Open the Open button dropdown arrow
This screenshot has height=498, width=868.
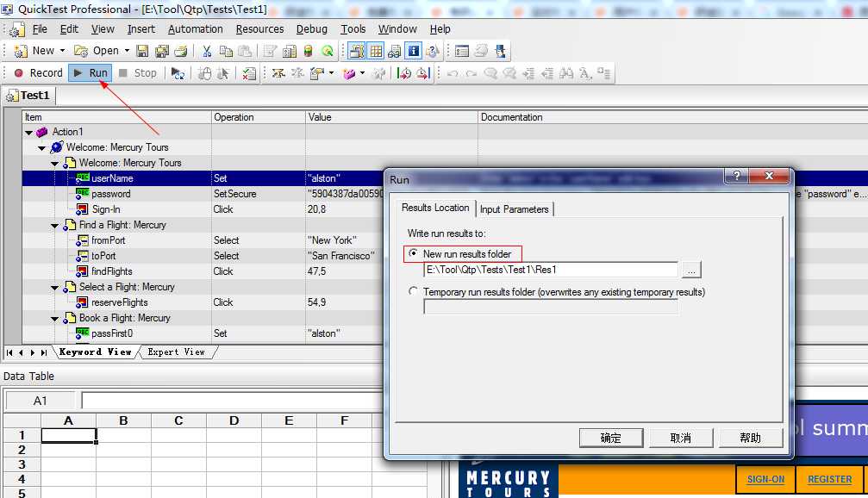pyautogui.click(x=127, y=51)
